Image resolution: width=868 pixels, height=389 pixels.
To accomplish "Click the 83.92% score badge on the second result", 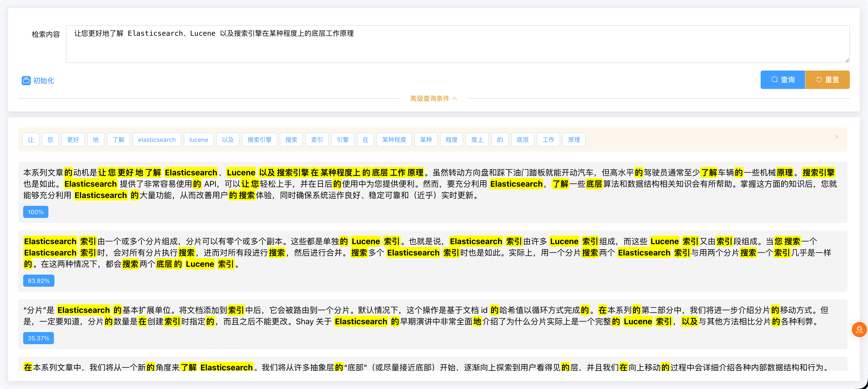I will tap(38, 281).
